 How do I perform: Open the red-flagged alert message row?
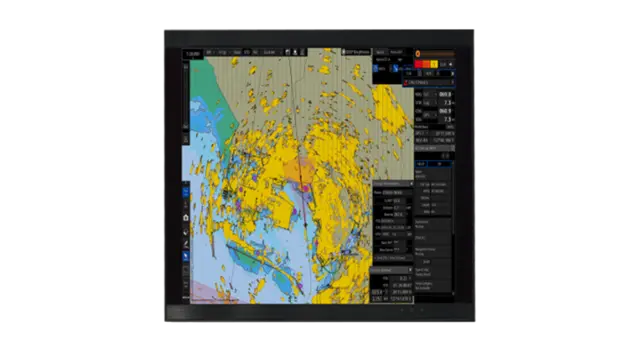coord(429,82)
